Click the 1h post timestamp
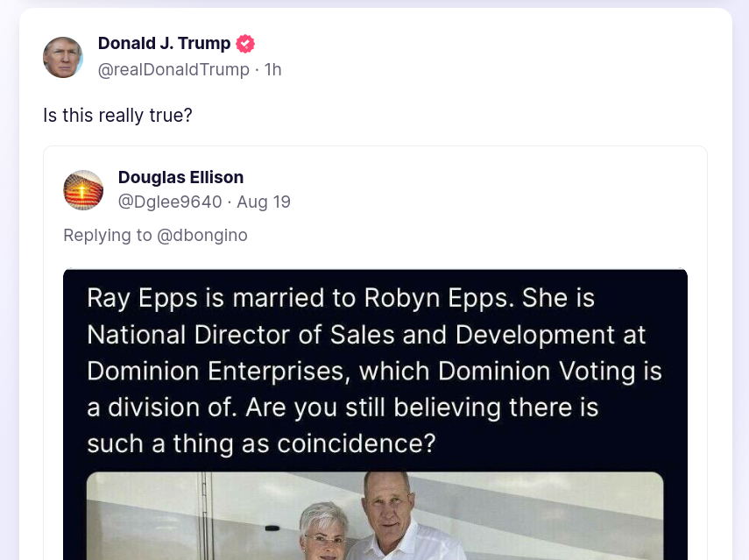This screenshot has height=560, width=749. 273,69
